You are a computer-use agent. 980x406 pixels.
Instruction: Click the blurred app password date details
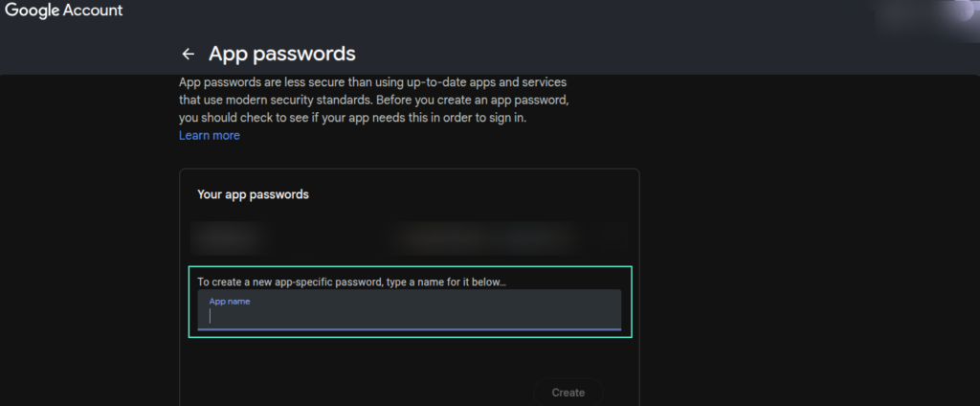click(483, 236)
